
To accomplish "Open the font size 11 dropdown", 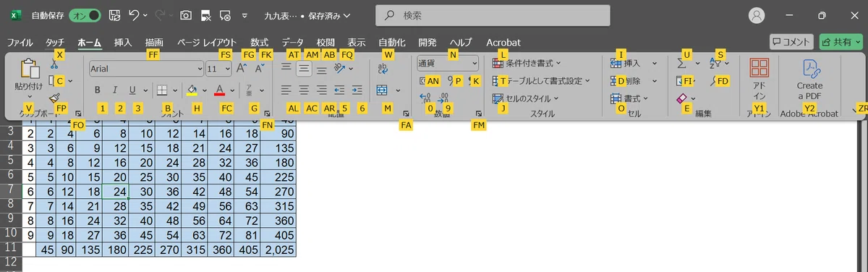I will pyautogui.click(x=228, y=68).
